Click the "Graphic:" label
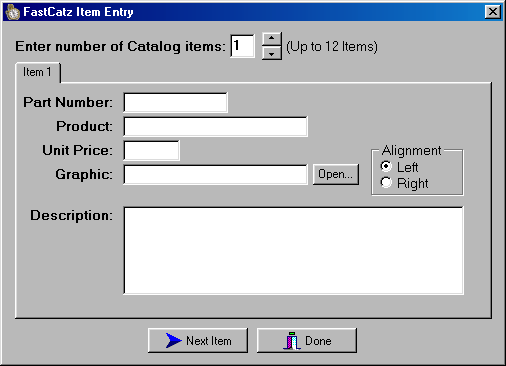Viewport: 506px width, 366px height. pos(84,174)
